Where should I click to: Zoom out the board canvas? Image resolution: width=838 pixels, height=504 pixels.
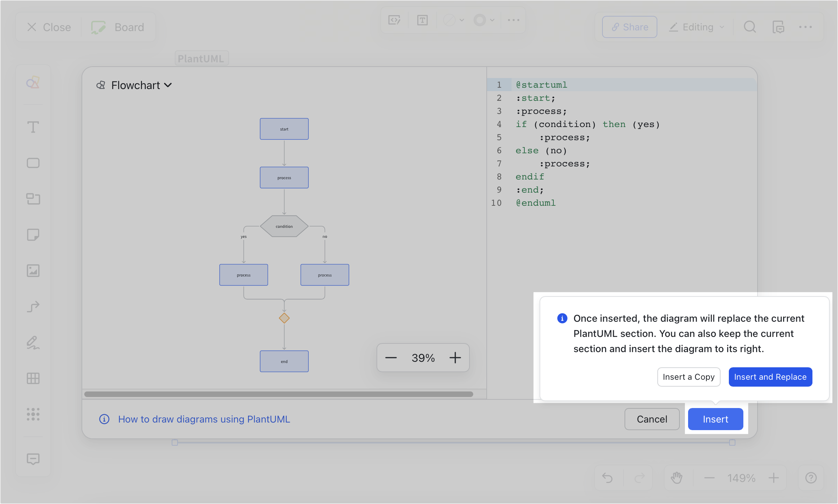coord(709,478)
